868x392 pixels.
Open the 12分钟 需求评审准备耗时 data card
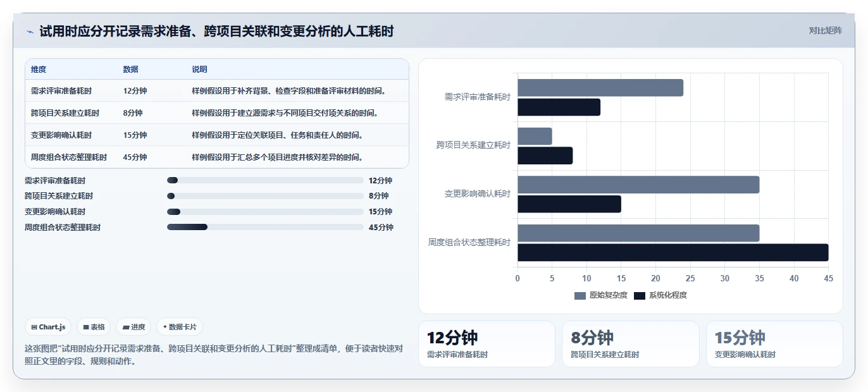(x=487, y=344)
